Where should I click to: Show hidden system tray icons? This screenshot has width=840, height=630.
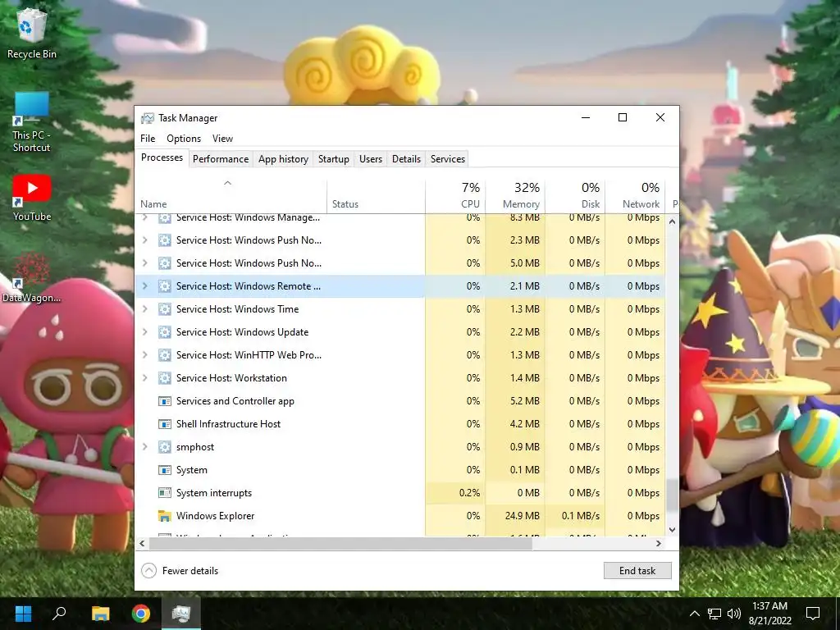(694, 614)
